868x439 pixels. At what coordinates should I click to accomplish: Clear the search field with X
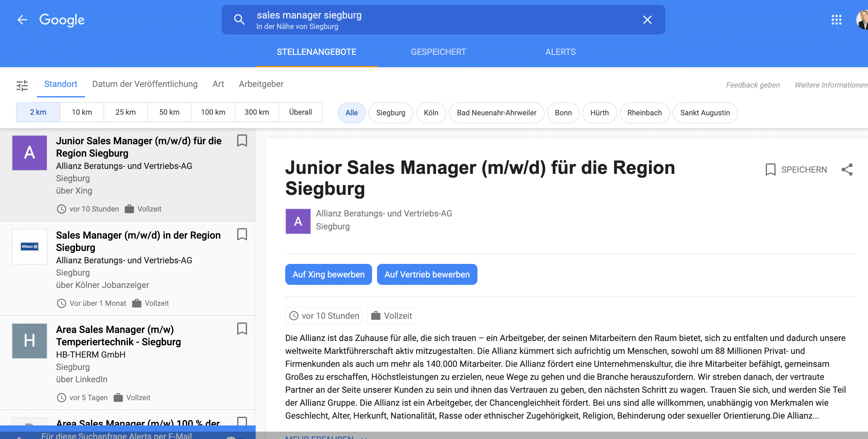(647, 19)
